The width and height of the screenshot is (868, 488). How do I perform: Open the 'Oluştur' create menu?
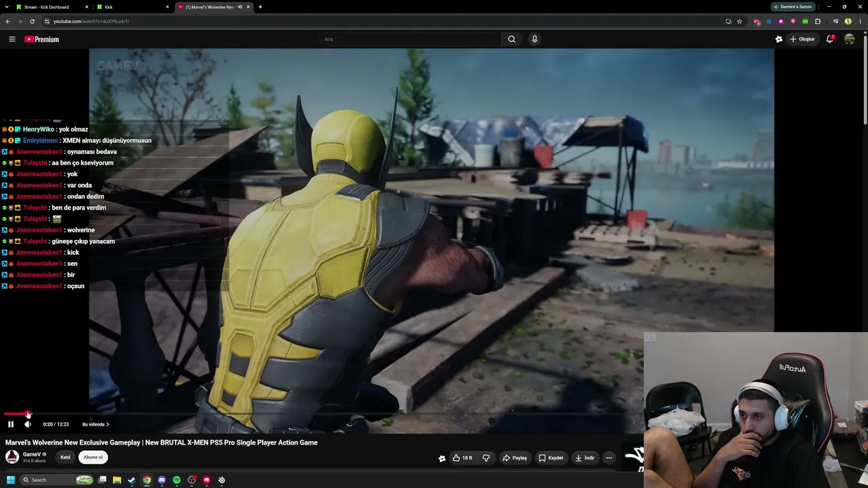[x=803, y=39]
